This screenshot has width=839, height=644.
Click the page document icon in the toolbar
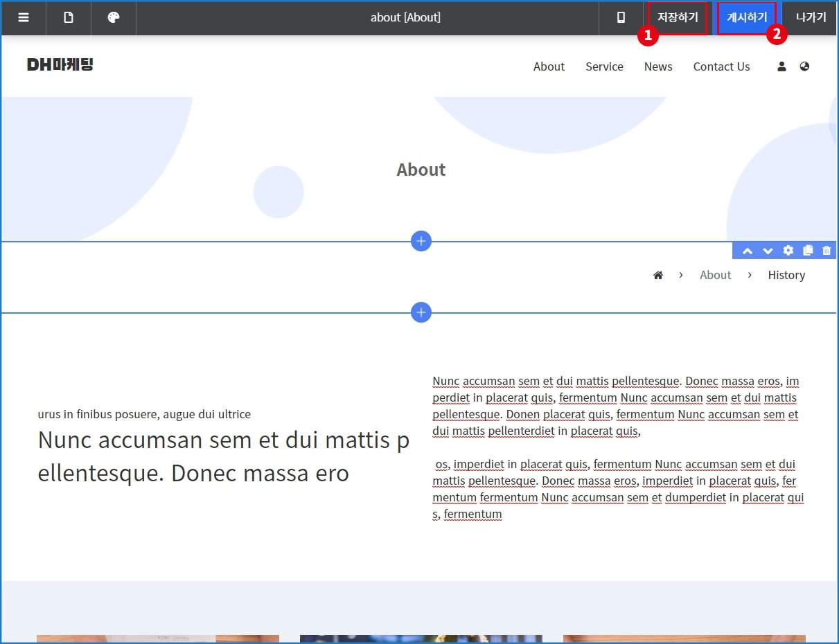[x=69, y=18]
